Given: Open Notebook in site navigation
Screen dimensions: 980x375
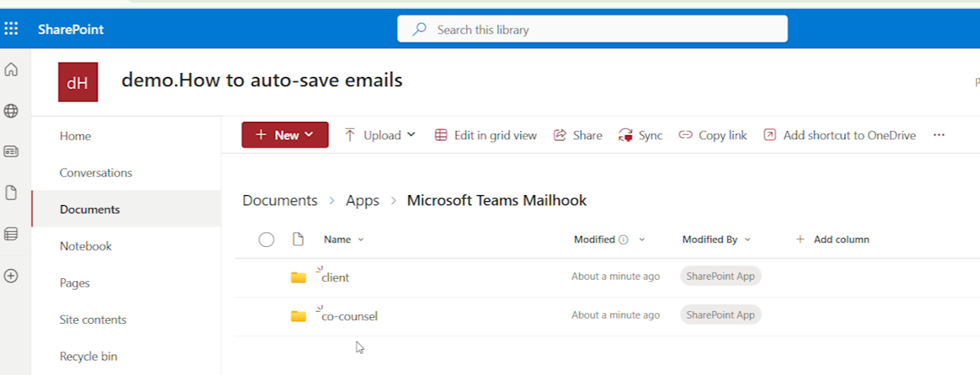Looking at the screenshot, I should pos(86,245).
